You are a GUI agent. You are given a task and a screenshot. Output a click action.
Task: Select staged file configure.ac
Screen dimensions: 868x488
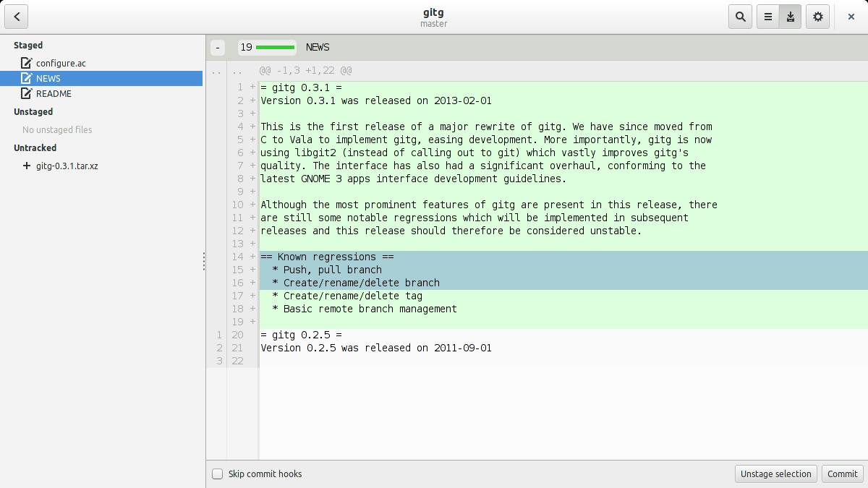click(x=101, y=63)
